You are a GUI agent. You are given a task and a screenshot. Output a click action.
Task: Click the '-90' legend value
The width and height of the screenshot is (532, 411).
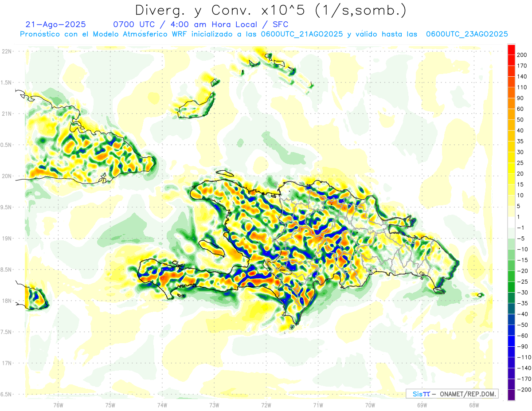[x=524, y=346]
